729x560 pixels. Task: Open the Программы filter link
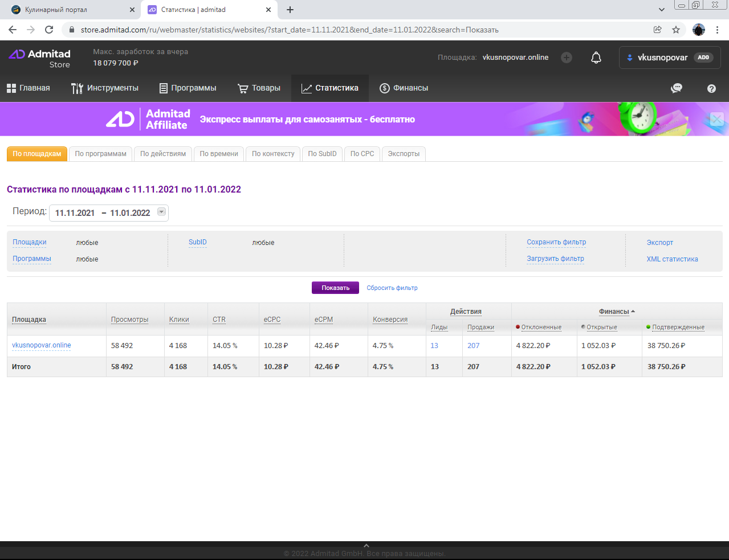(32, 259)
